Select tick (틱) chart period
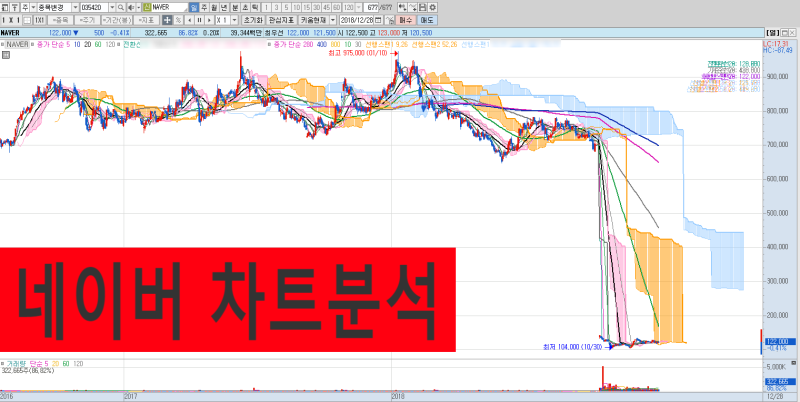The image size is (800, 402). [x=255, y=8]
